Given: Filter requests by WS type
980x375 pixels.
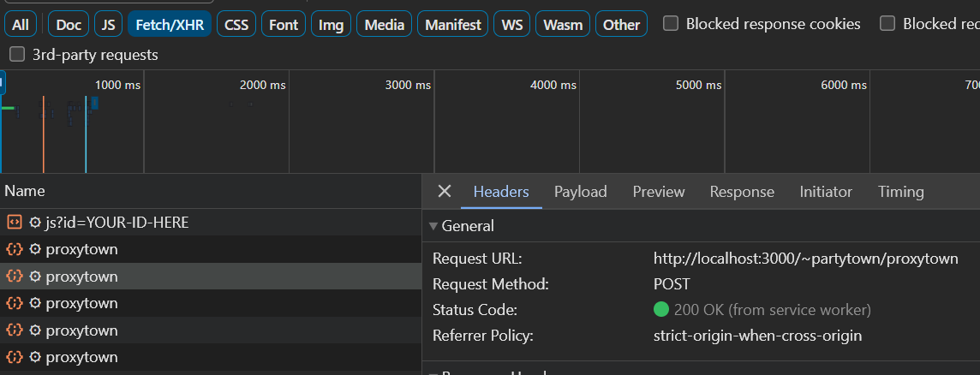Looking at the screenshot, I should [x=512, y=24].
